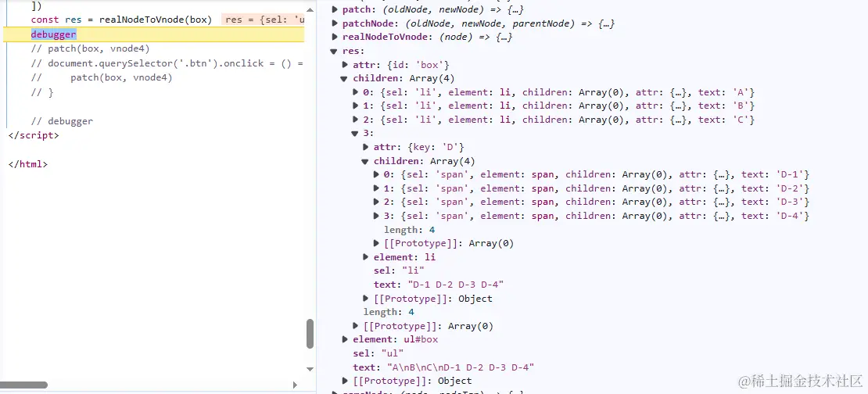Click the closing </html> tag
The image size is (868, 394).
pyautogui.click(x=27, y=164)
